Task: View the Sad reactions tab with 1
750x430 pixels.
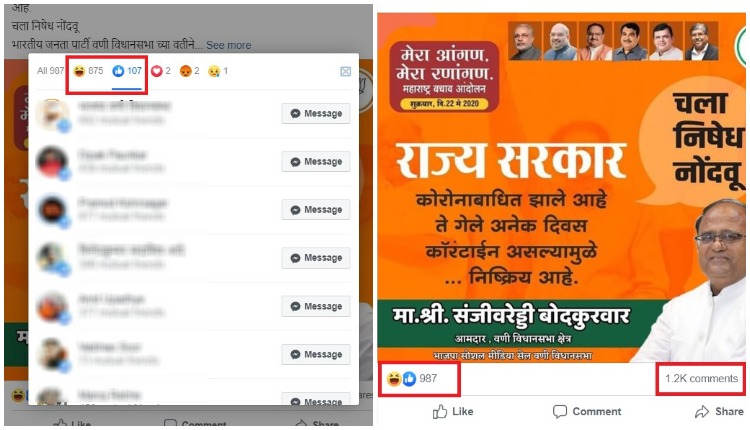Action: [x=218, y=71]
